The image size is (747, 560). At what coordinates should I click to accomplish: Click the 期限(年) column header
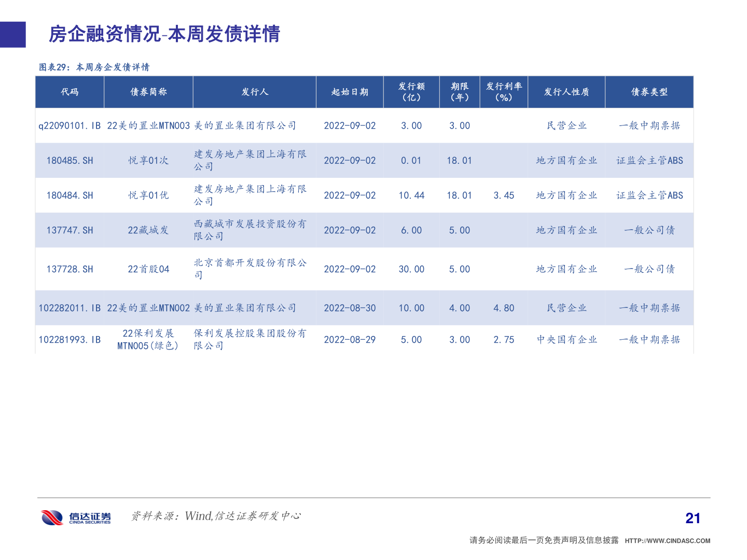(x=460, y=92)
